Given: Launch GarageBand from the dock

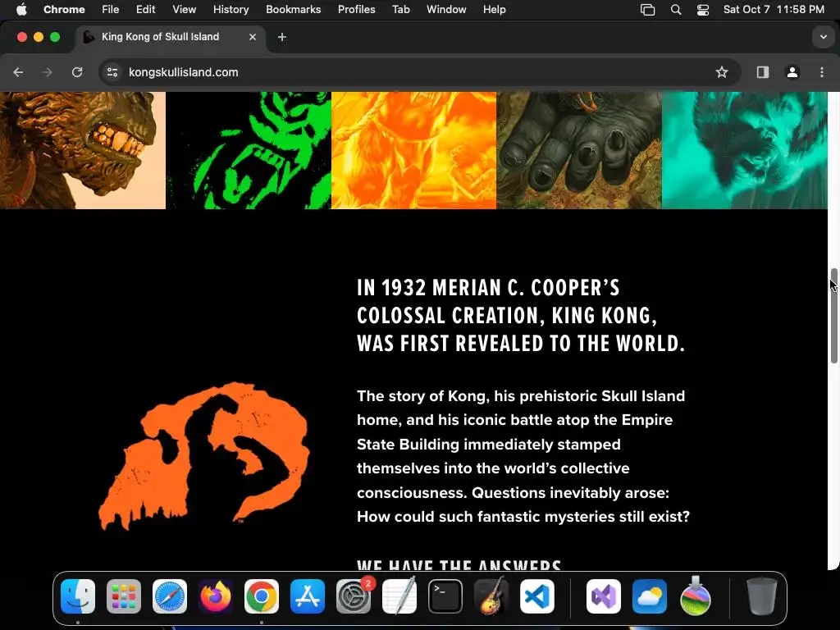Looking at the screenshot, I should click(x=491, y=596).
